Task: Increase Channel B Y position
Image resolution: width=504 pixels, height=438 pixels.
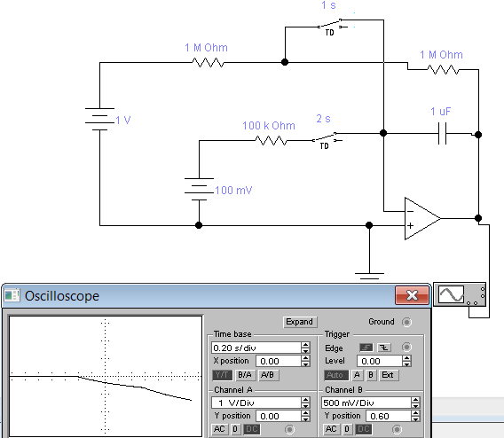Action: tap(415, 413)
